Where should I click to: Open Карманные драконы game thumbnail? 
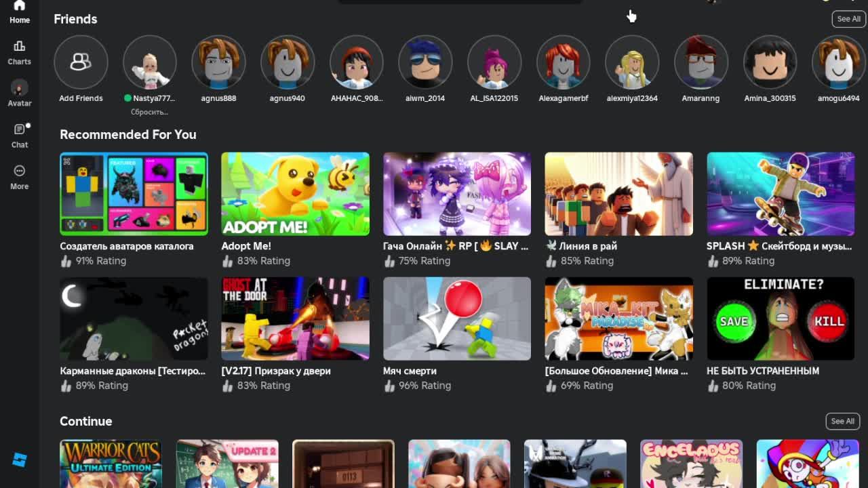pos(134,319)
